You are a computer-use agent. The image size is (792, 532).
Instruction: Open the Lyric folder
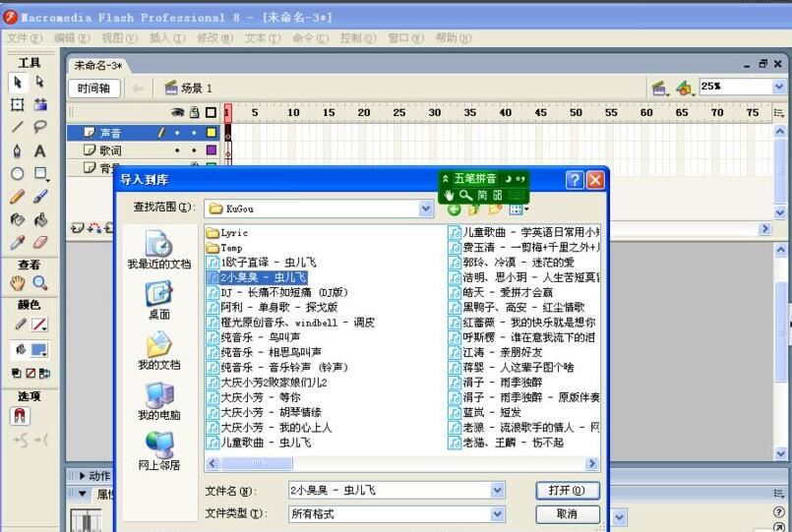[x=227, y=233]
